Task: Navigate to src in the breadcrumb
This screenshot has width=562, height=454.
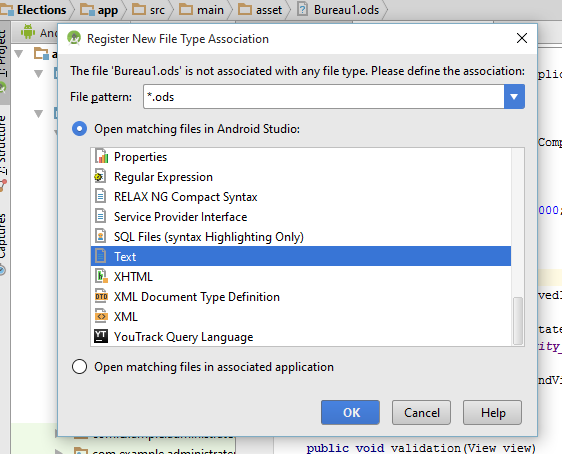Action: point(157,10)
